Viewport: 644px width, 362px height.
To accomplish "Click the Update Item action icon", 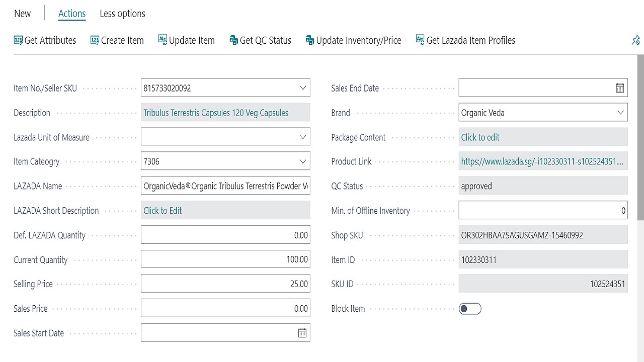I will [x=163, y=40].
